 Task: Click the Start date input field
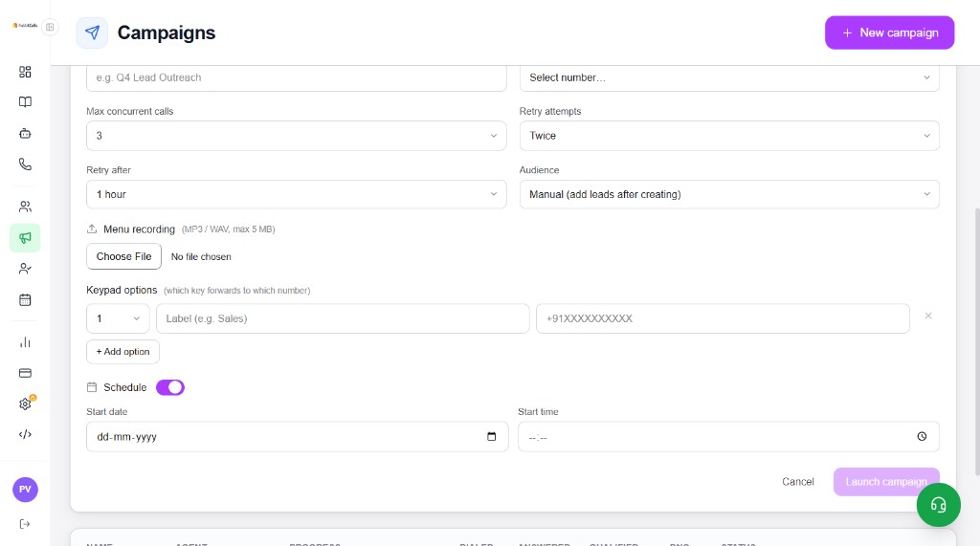coord(298,437)
